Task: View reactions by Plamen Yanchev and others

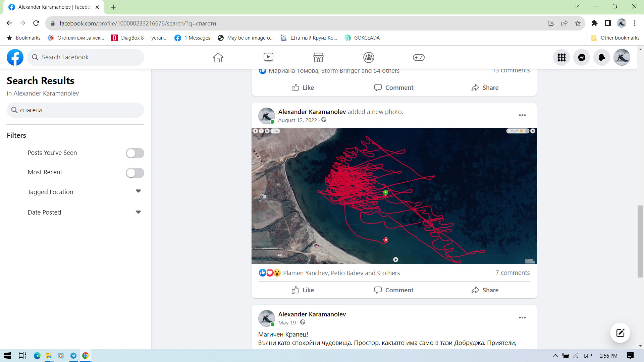Action: 341,273
